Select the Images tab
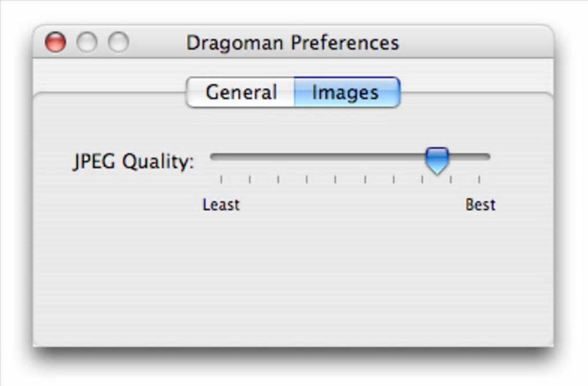 pos(345,92)
